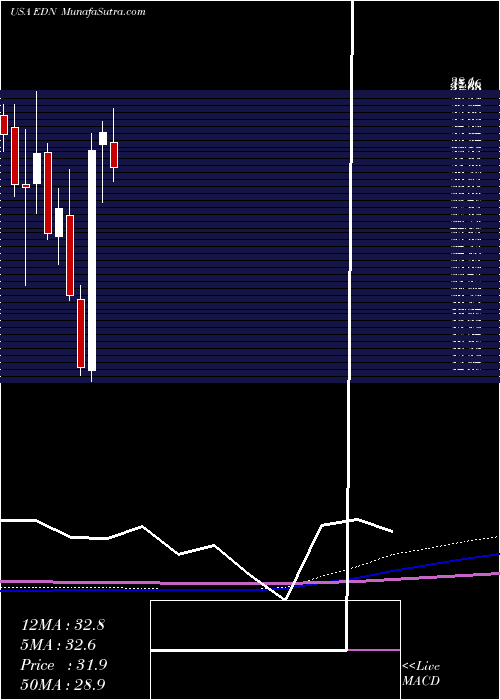Click the tall white candlestick body
This screenshot has width=500, height=700.
pyautogui.click(x=92, y=260)
